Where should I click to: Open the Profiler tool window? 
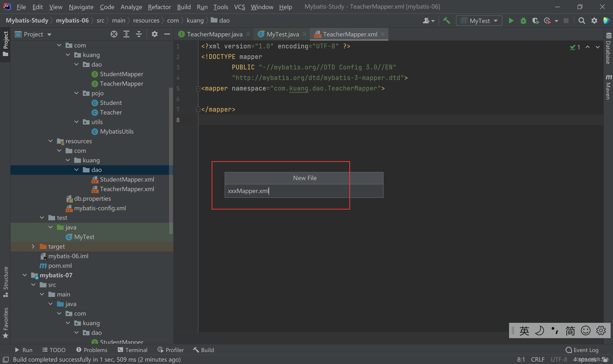click(171, 350)
